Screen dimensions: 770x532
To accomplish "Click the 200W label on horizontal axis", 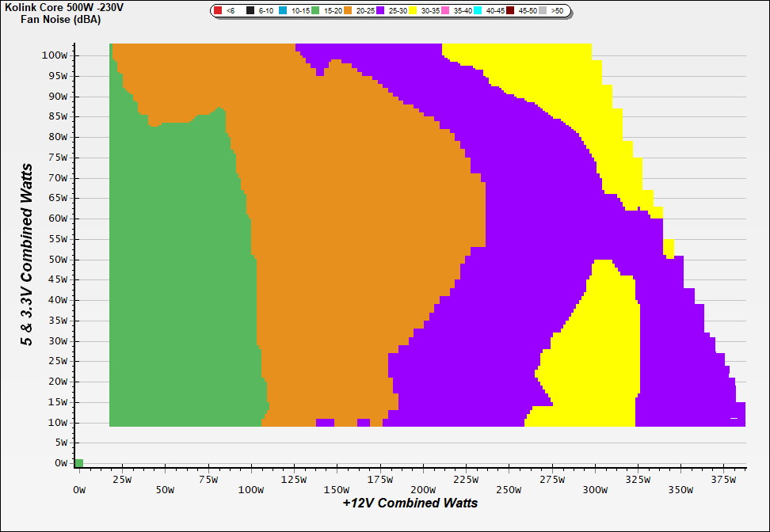I will tap(424, 491).
